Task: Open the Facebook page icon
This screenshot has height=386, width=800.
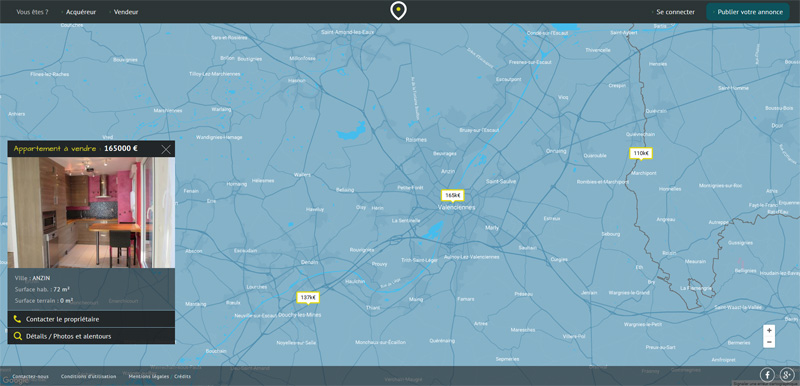Action: click(767, 375)
